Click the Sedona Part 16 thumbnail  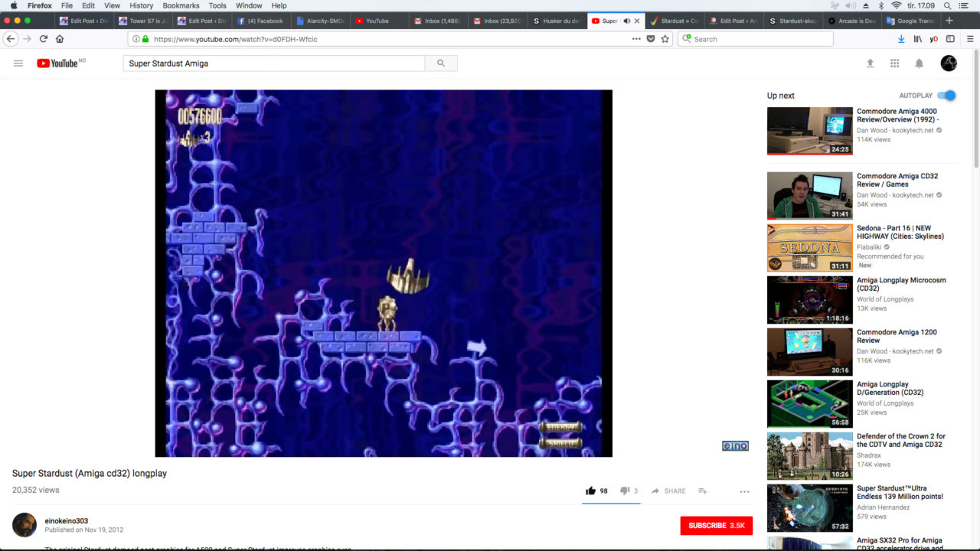(809, 247)
